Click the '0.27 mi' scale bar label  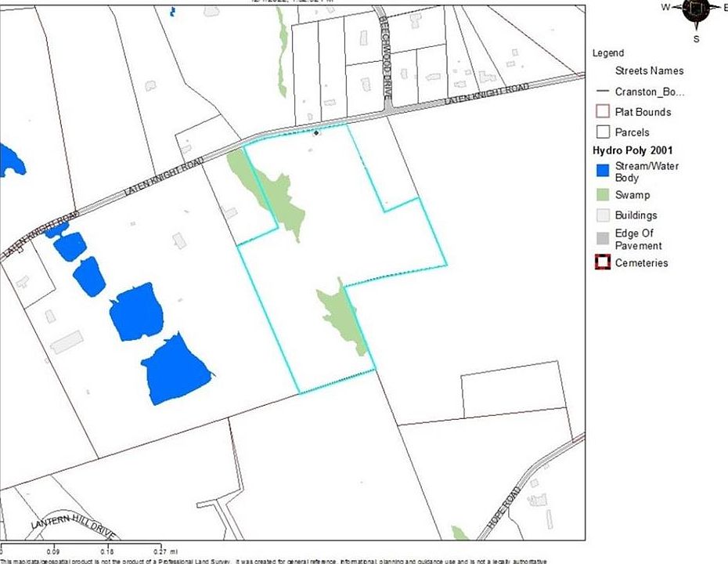pyautogui.click(x=165, y=552)
